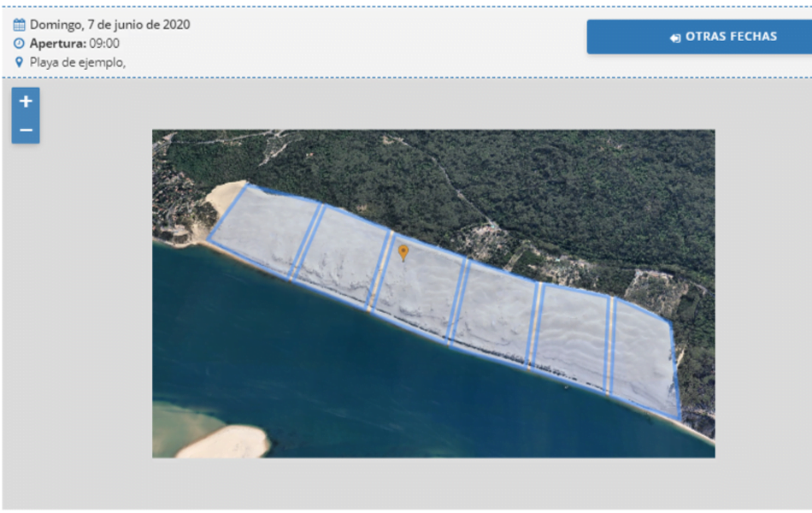Zoom in on the beach map

coord(26,102)
